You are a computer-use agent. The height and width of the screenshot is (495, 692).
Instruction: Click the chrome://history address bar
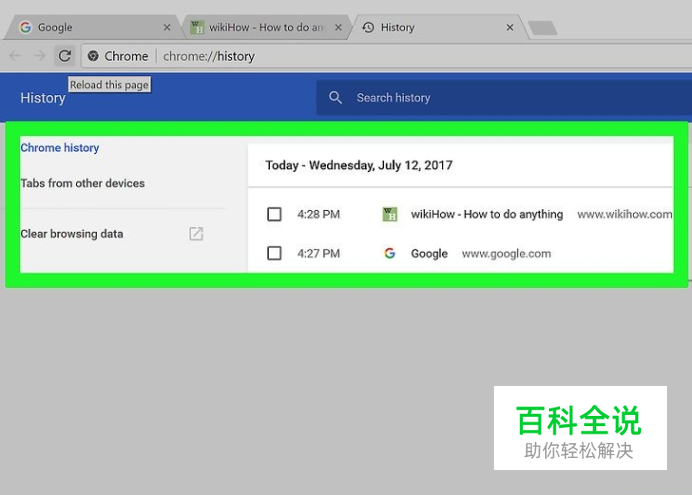(x=387, y=56)
